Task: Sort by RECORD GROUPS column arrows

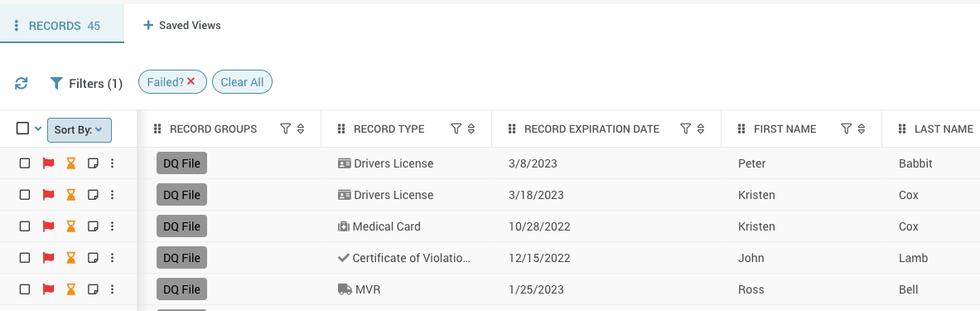Action: click(x=301, y=129)
